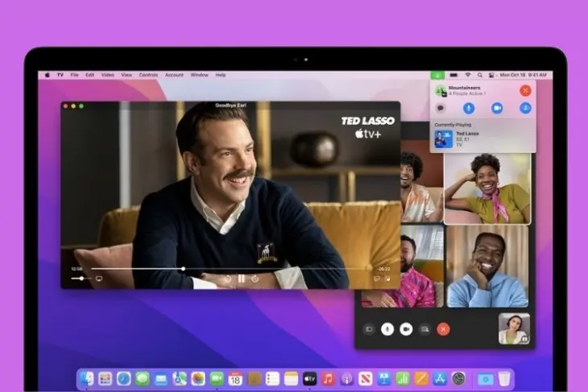The height and width of the screenshot is (392, 588).
Task: Adjust the video playback progress slider
Action: coord(183,269)
